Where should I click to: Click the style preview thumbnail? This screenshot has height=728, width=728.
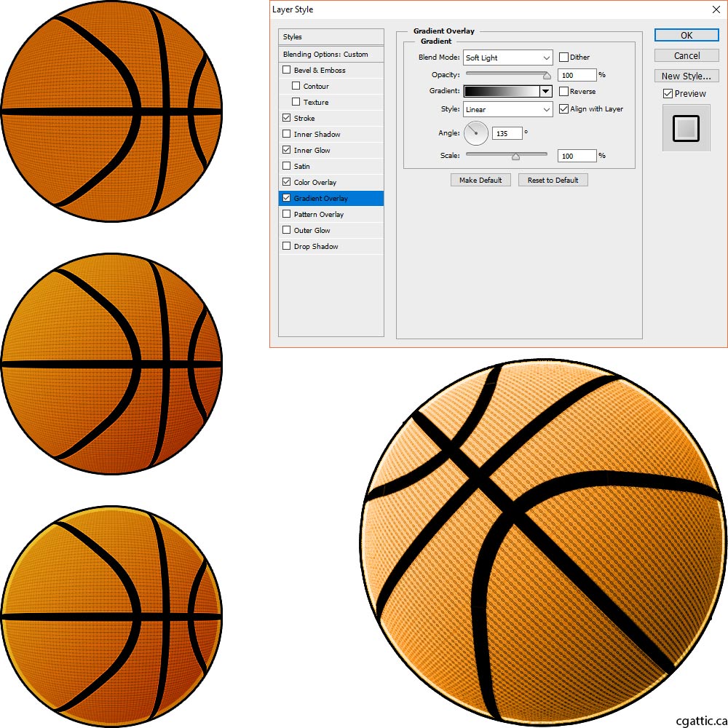(685, 130)
